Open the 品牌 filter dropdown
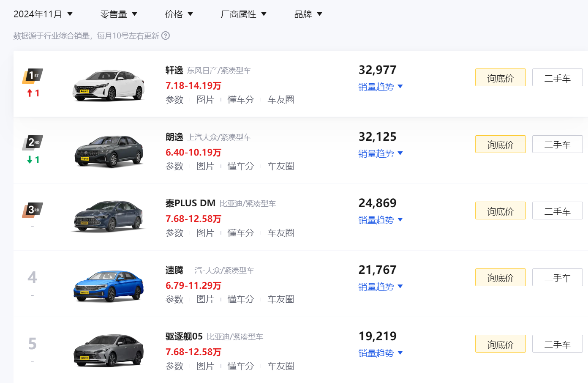The image size is (588, 383). (308, 14)
